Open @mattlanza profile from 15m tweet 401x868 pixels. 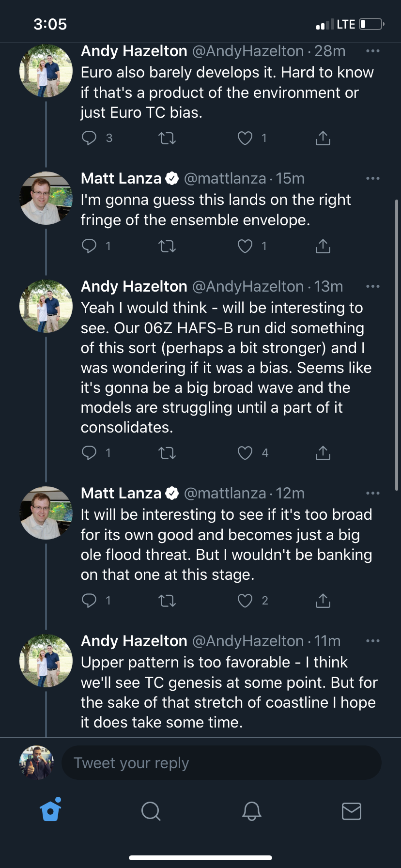click(225, 179)
